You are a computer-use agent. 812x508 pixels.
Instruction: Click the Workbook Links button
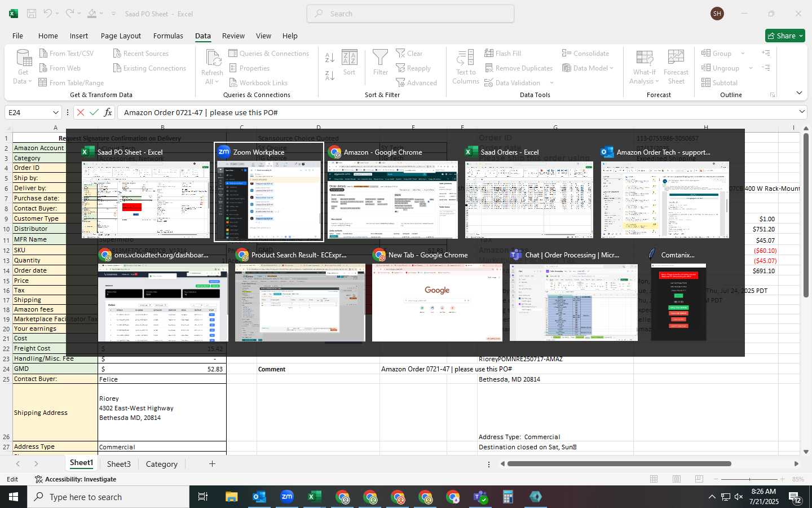258,83
